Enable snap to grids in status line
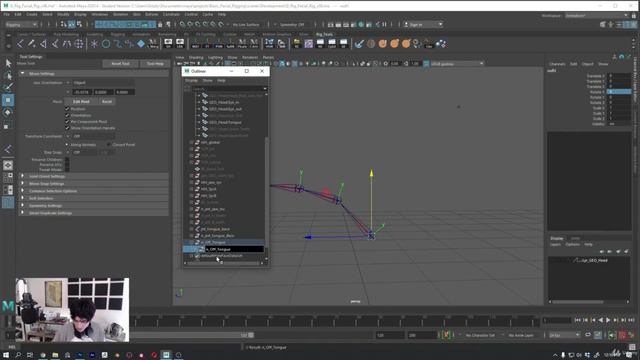The image size is (640, 360). 182,24
